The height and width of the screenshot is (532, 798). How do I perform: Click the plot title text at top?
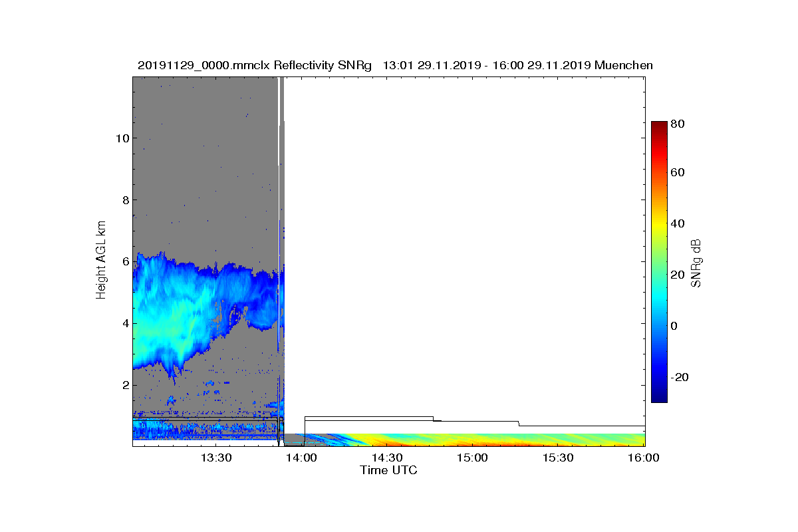pyautogui.click(x=395, y=65)
